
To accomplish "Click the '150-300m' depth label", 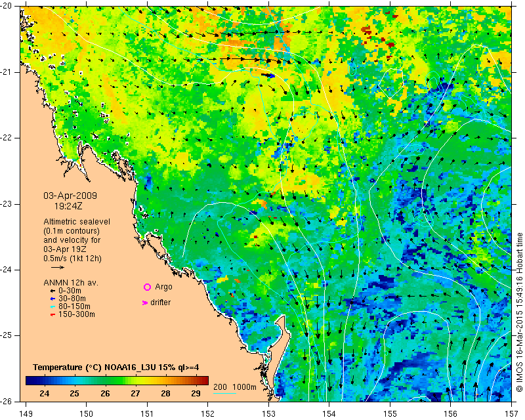I will (77, 314).
